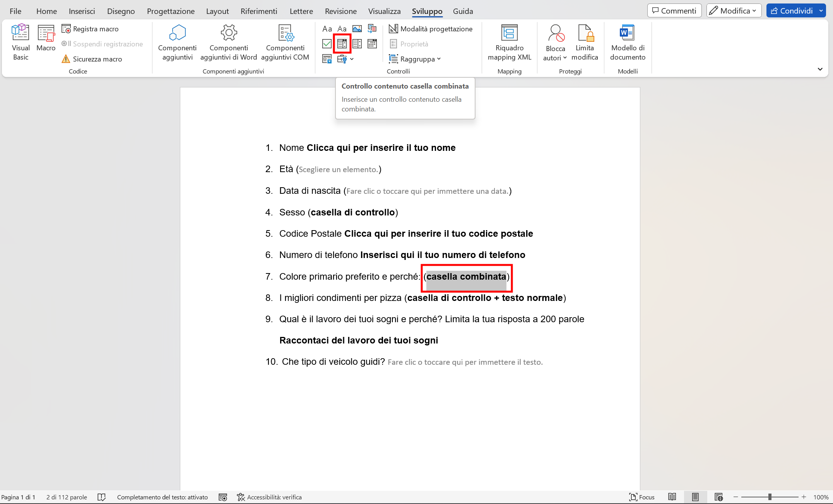This screenshot has width=833, height=504.
Task: Adjust the zoom slider handle
Action: (x=770, y=497)
